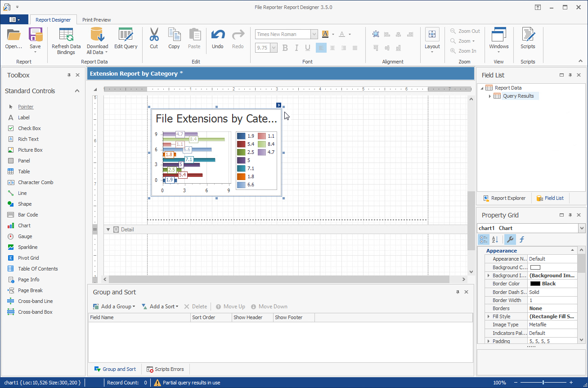Viewport: 588px width, 388px height.
Task: Expand the Query Results tree node
Action: pyautogui.click(x=490, y=96)
